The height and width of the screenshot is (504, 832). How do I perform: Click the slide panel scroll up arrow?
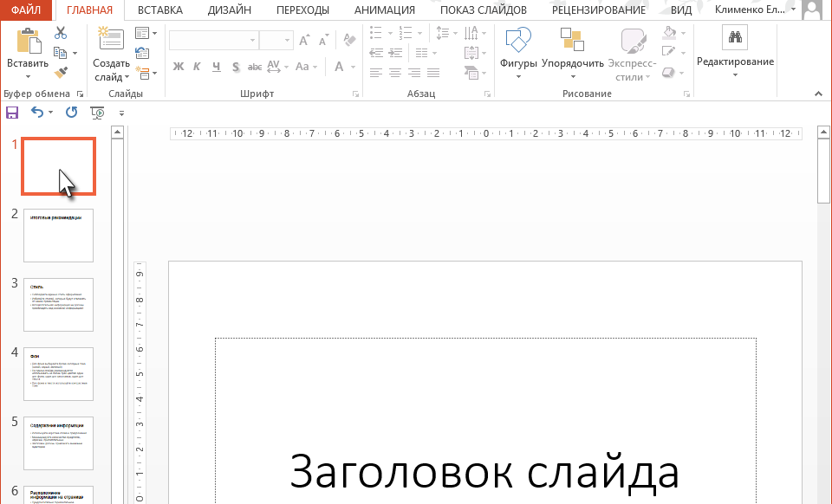[118, 132]
